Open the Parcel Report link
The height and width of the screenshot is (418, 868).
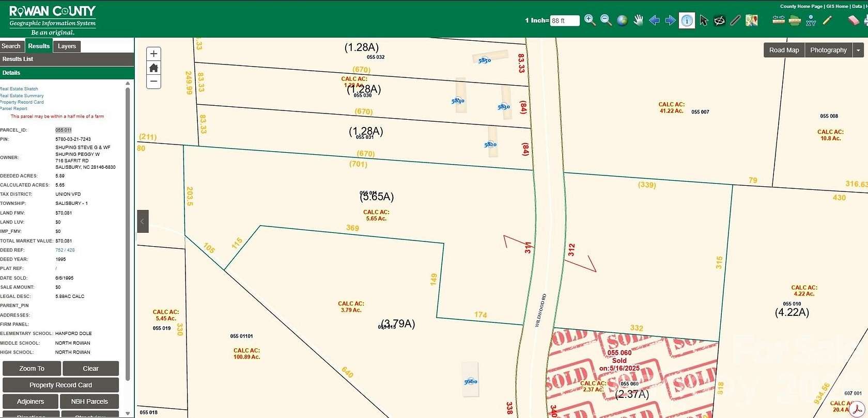pyautogui.click(x=14, y=108)
